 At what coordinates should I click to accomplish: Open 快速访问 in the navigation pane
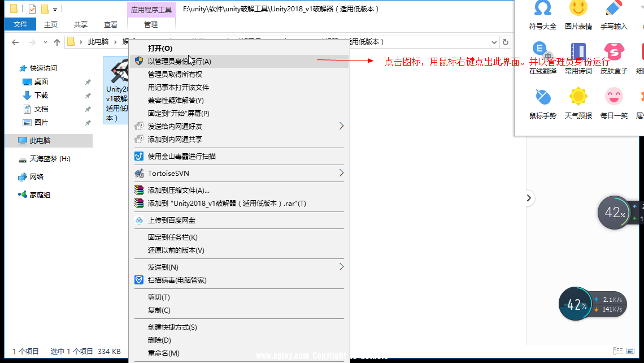point(43,68)
